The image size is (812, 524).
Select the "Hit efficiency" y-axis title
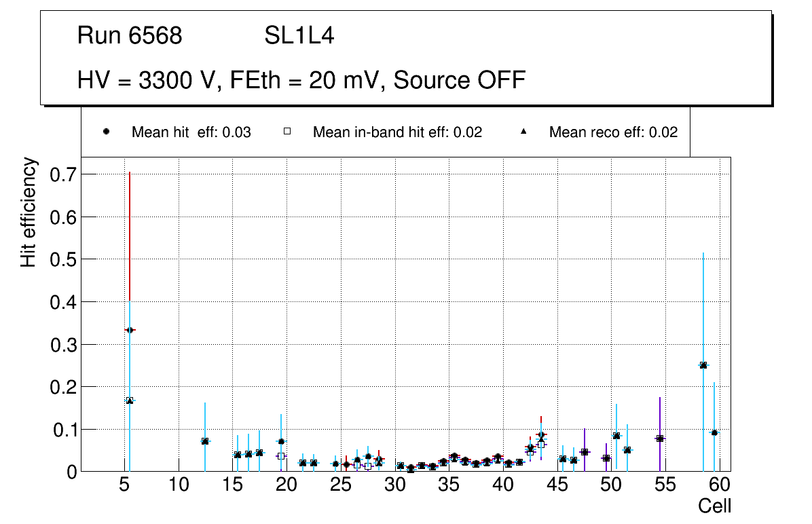coord(29,212)
